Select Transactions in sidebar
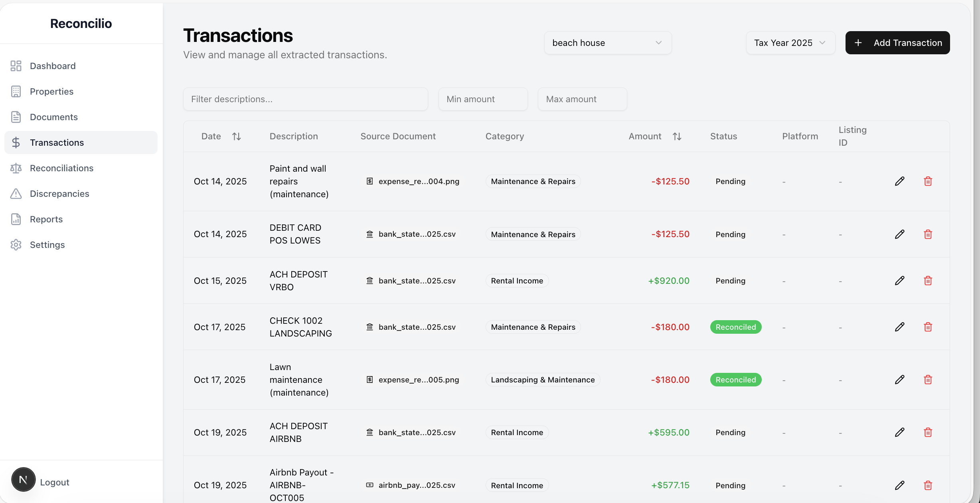The width and height of the screenshot is (980, 503). (x=81, y=143)
